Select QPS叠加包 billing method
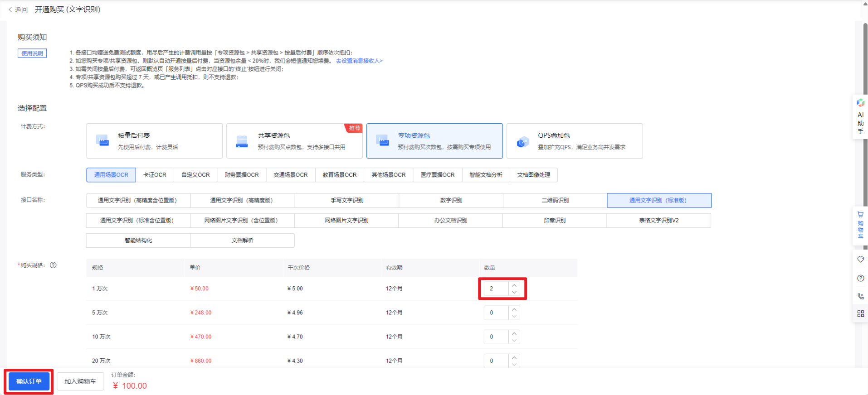Viewport: 868px width, 395px height. tap(575, 141)
